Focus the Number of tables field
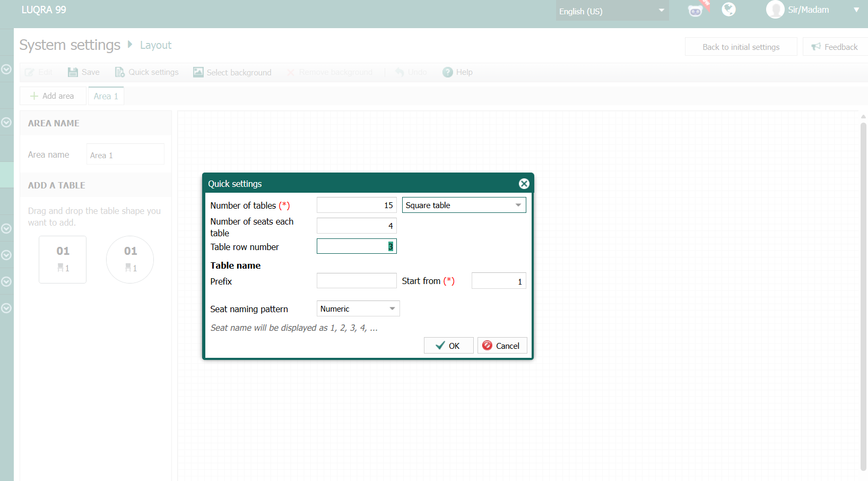The image size is (868, 481). (357, 205)
